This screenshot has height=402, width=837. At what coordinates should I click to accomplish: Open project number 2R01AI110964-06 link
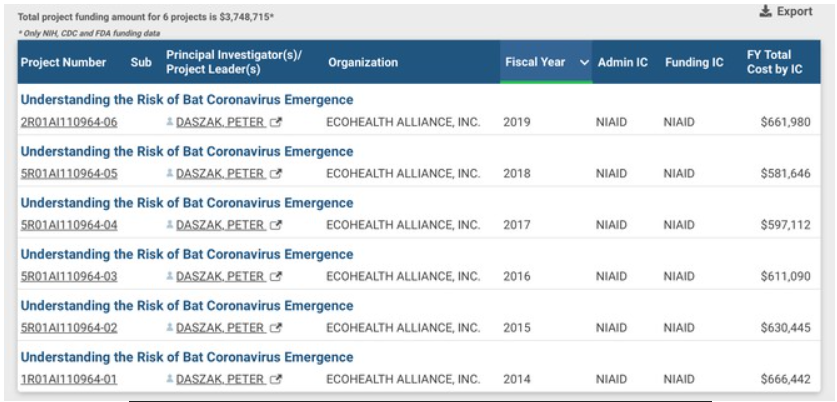pyautogui.click(x=69, y=122)
